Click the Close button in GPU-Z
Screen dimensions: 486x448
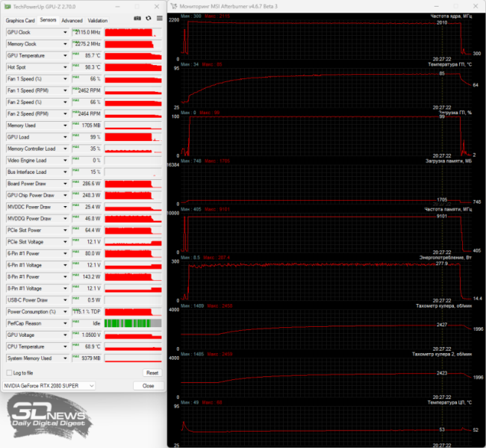pyautogui.click(x=148, y=386)
